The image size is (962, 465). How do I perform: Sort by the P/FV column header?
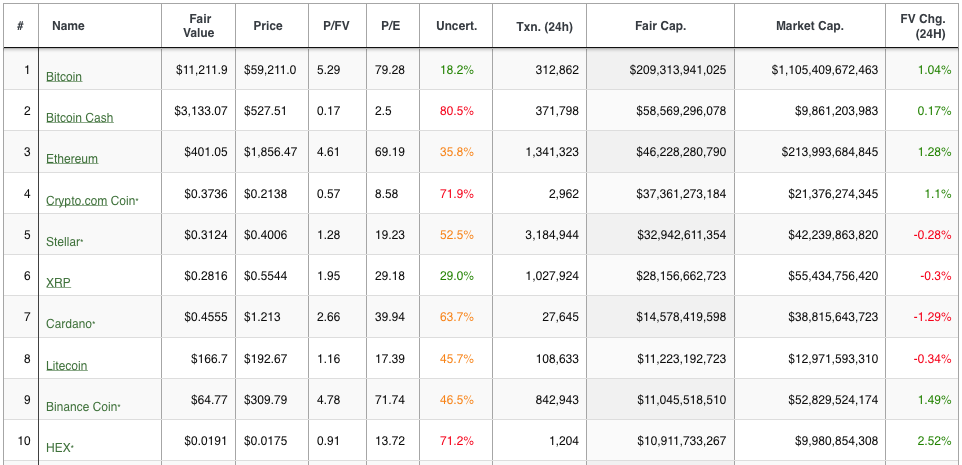(x=336, y=26)
